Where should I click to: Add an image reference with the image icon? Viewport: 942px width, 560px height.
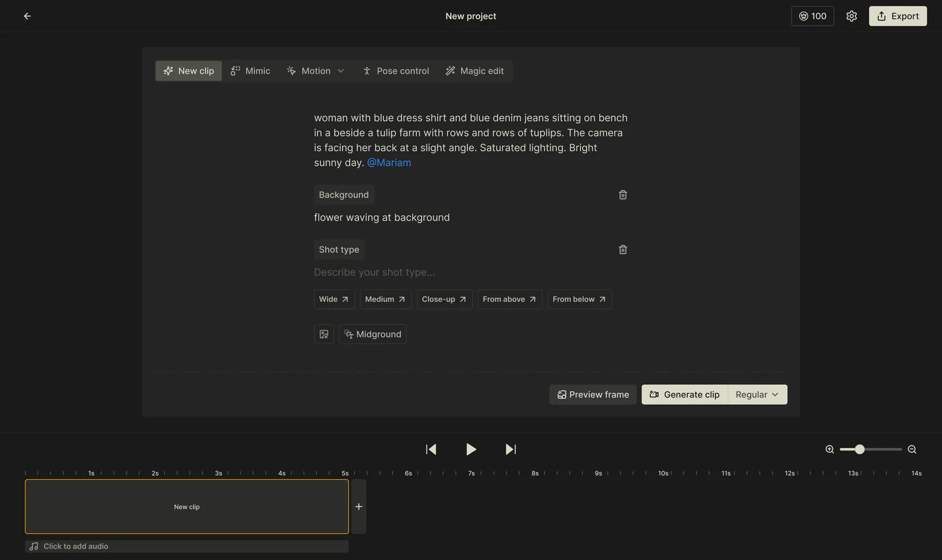tap(324, 334)
